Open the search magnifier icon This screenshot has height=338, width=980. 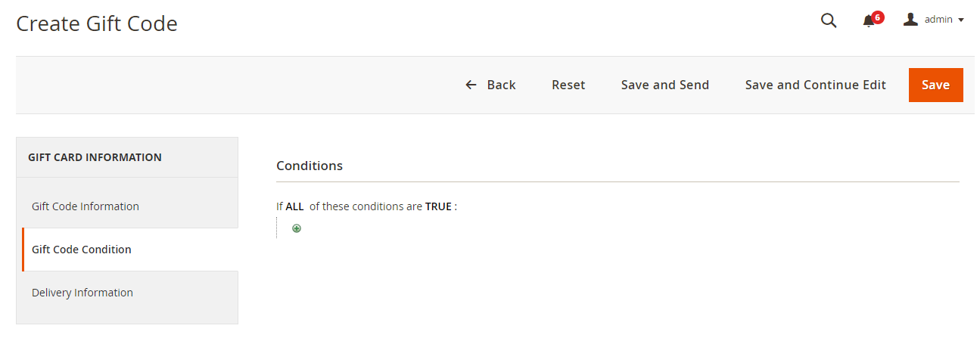click(x=829, y=21)
